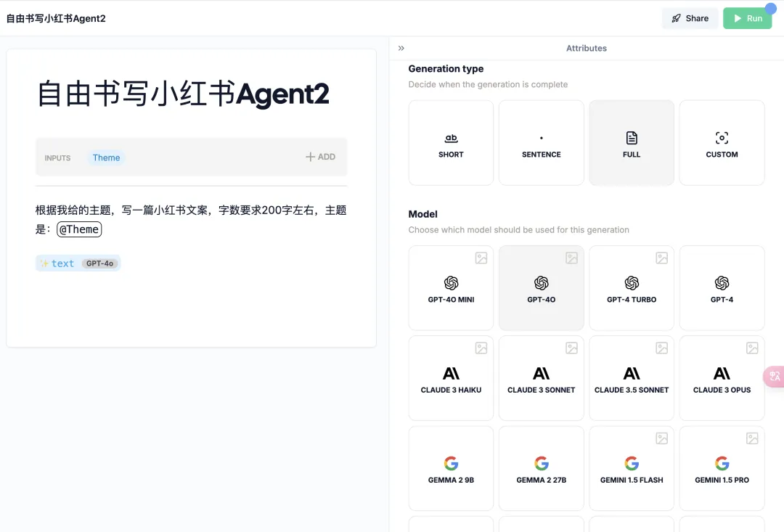Add a new input with ADD
784x532 pixels.
(x=321, y=157)
